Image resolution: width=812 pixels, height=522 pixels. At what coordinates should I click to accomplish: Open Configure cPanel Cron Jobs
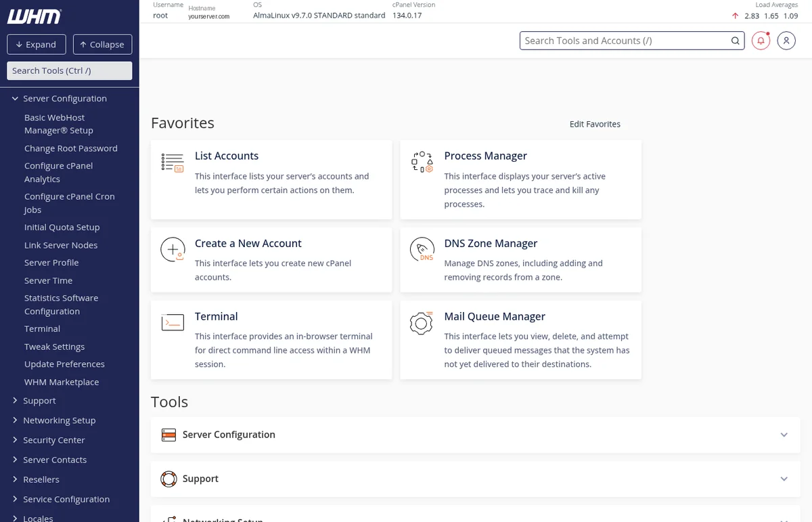70,203
